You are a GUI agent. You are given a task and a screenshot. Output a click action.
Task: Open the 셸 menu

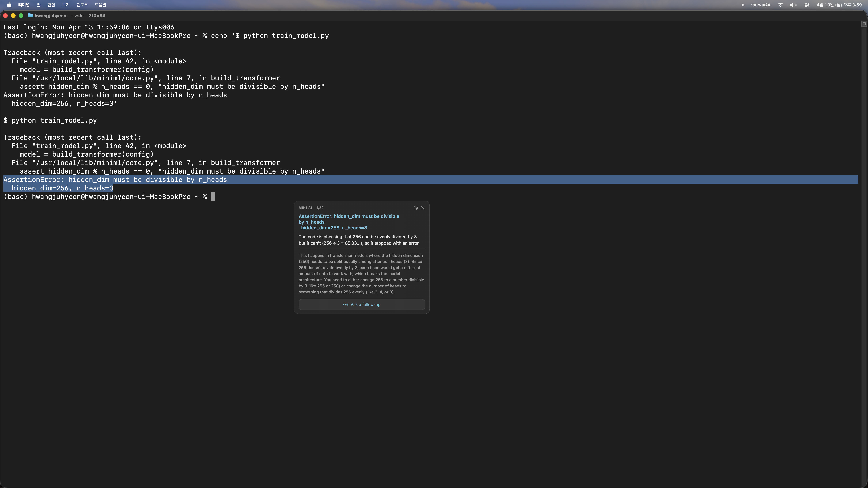coord(38,5)
